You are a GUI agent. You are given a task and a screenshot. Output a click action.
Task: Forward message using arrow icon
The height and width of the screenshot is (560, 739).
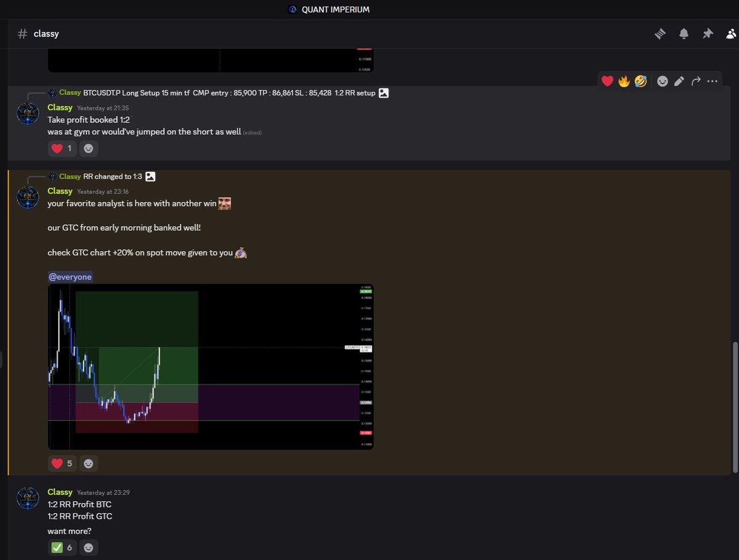click(x=696, y=81)
